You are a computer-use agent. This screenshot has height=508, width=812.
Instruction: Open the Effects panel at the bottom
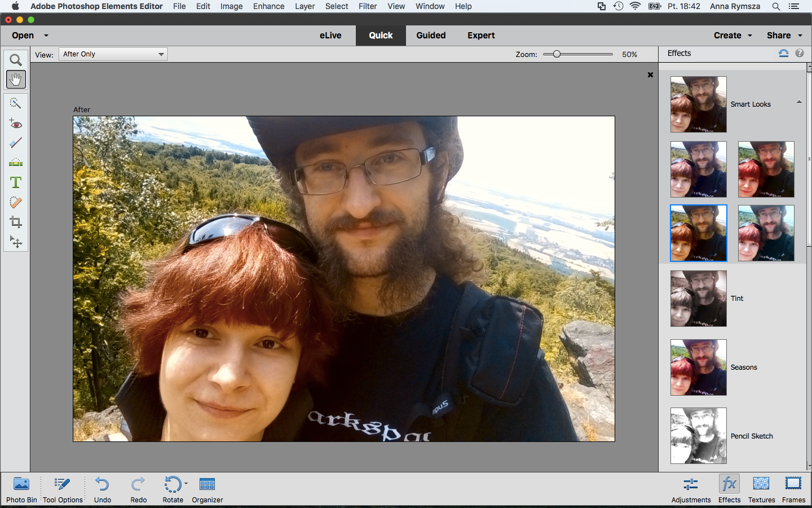[x=729, y=489]
